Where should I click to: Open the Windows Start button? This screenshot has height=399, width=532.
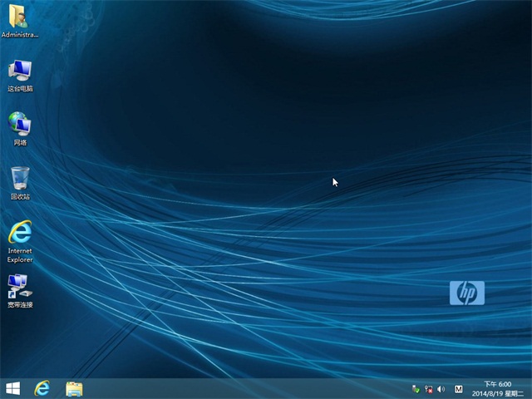[13, 388]
